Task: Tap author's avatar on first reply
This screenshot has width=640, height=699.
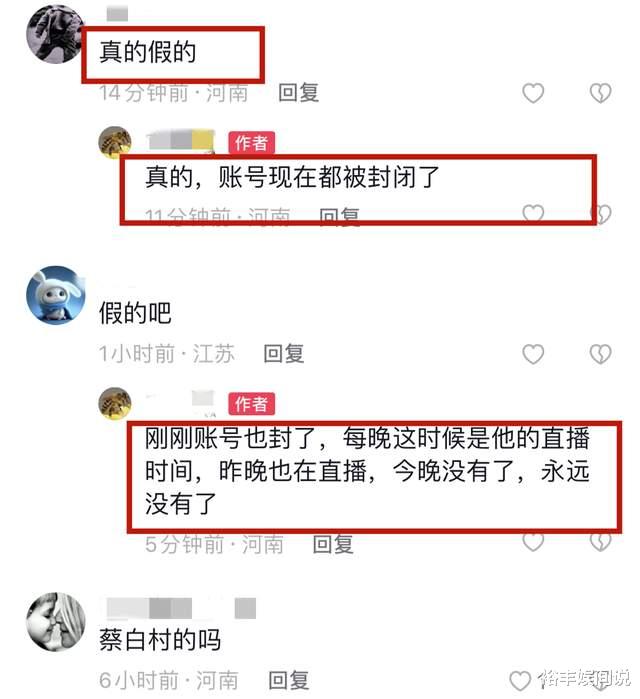Action: coord(115,143)
